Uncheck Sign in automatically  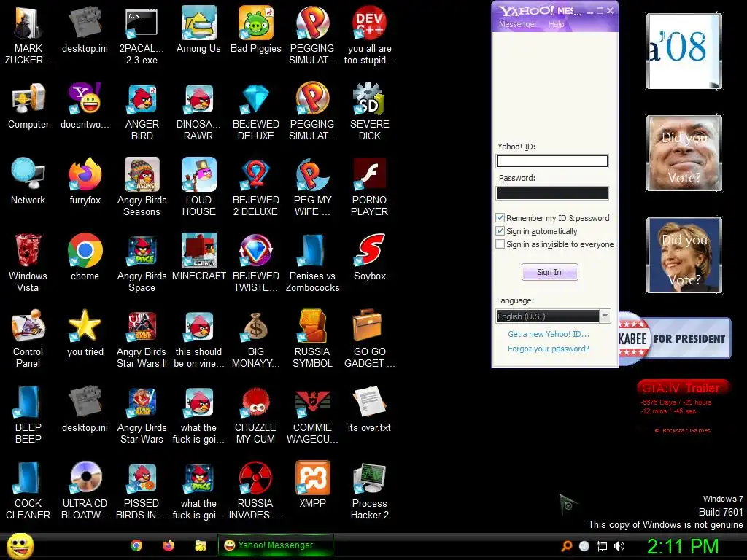pos(500,231)
